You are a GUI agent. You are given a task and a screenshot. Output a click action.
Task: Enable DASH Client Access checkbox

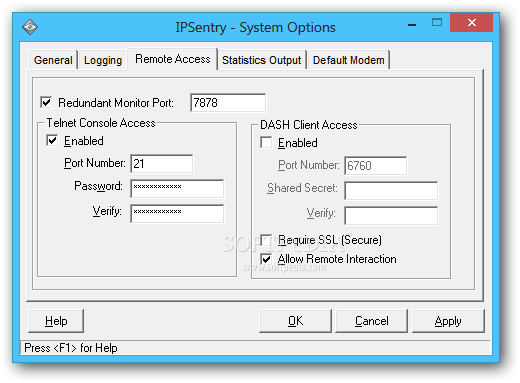pos(266,142)
